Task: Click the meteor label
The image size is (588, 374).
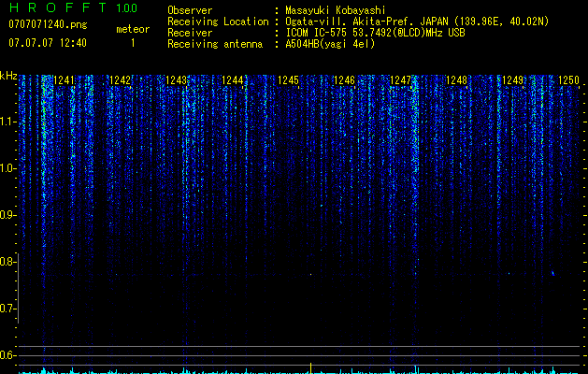Action: (133, 29)
